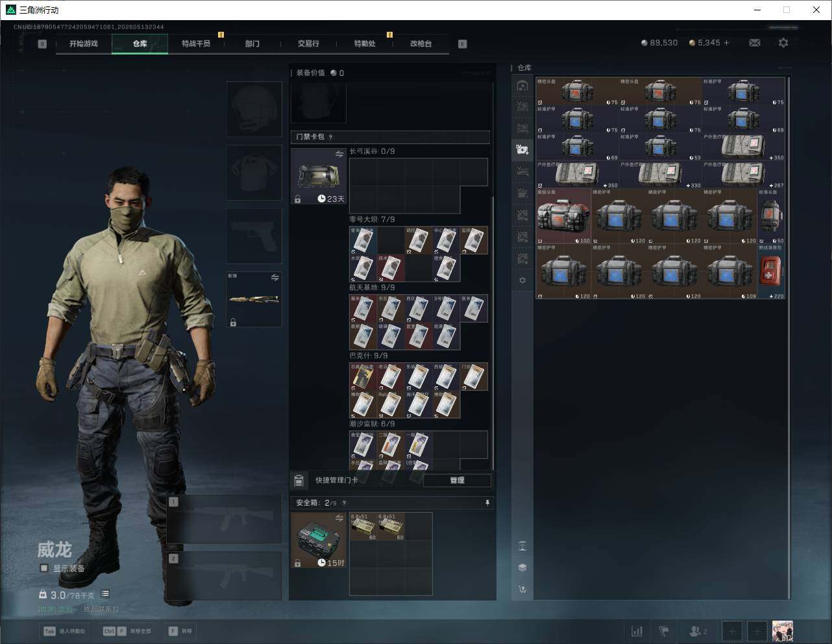Open the 开始游戏 tab

click(84, 43)
